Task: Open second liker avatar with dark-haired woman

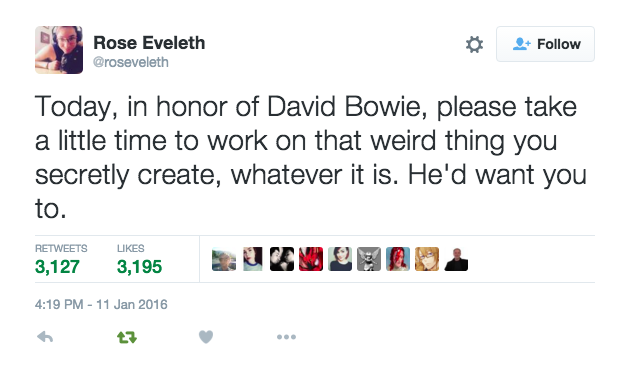Action: [253, 259]
